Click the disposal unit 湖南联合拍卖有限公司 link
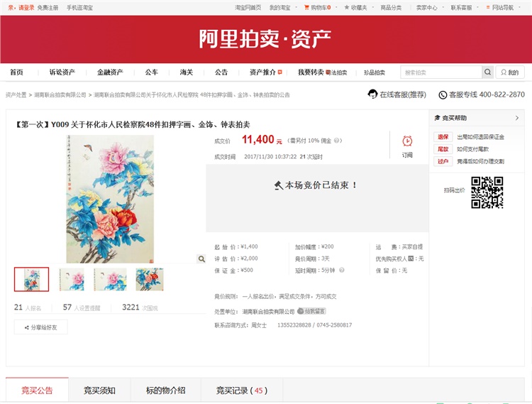532x404 pixels. (268, 311)
